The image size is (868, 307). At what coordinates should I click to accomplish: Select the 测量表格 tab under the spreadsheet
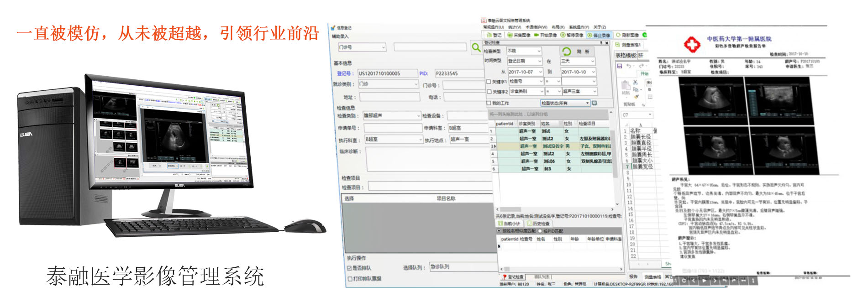(653, 277)
